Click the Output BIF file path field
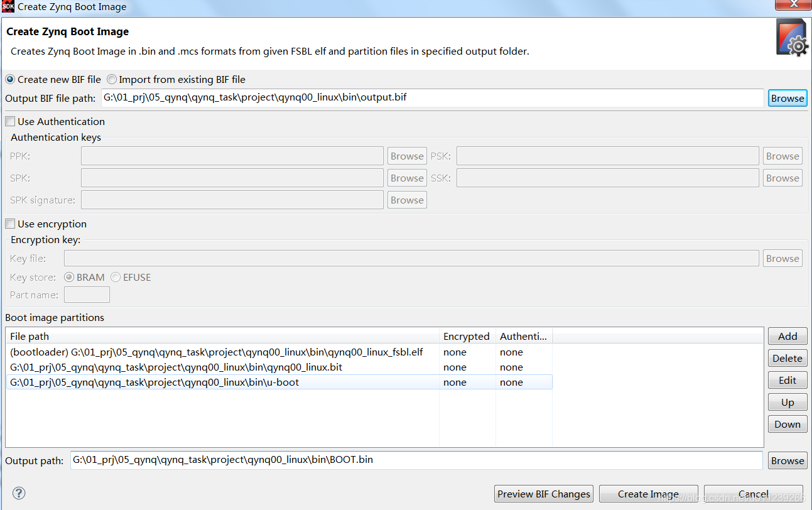812x510 pixels. pos(433,98)
